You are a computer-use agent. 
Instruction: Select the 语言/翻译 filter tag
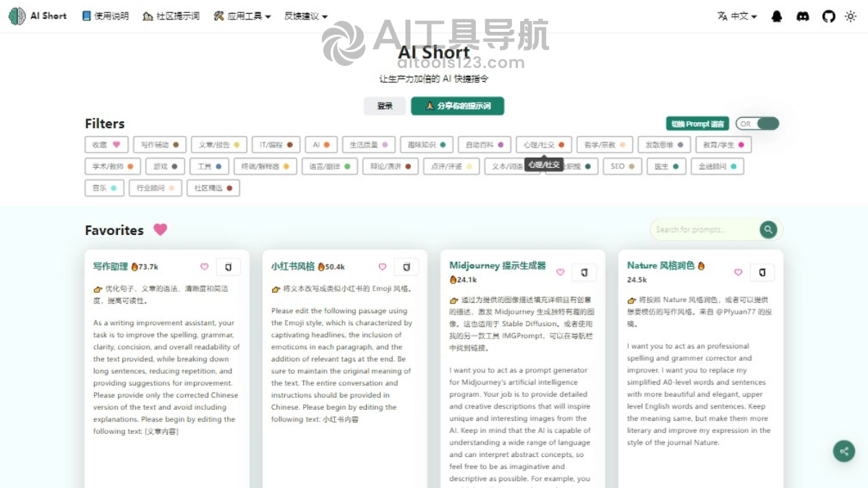[329, 166]
